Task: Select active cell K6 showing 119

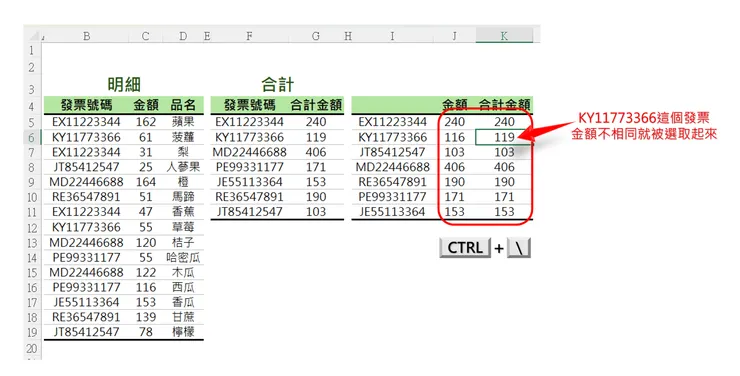Action: (504, 137)
